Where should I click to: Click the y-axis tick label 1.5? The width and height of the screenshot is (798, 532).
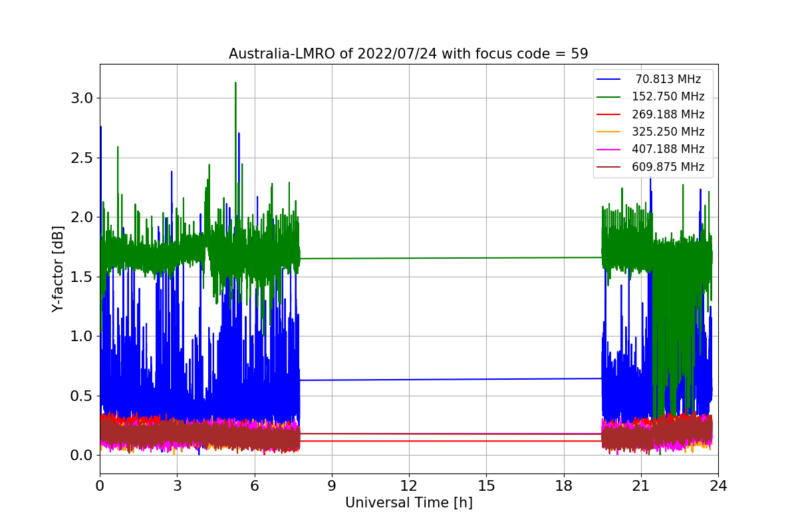(x=82, y=277)
